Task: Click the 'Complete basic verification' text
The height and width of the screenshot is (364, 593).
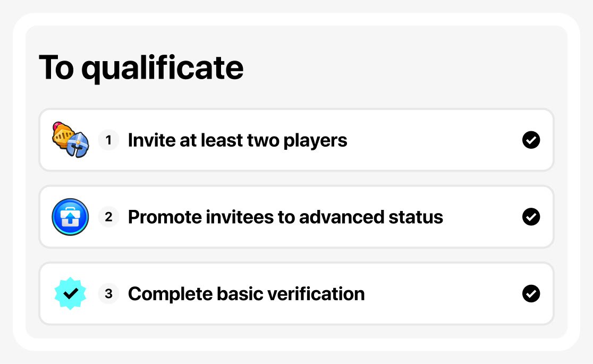Action: (x=246, y=293)
